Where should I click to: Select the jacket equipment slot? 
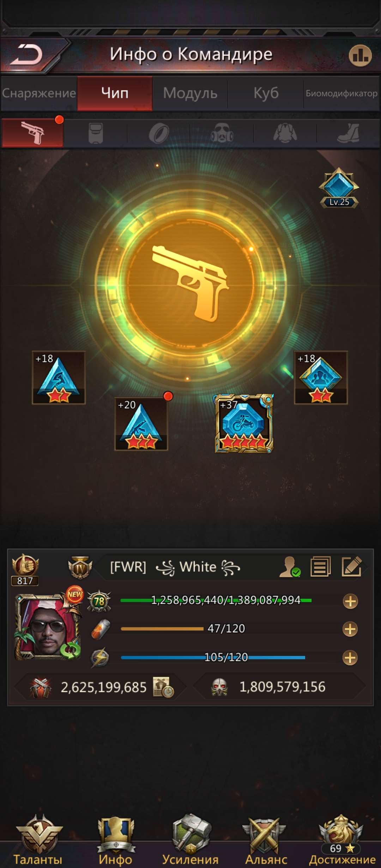point(285,133)
